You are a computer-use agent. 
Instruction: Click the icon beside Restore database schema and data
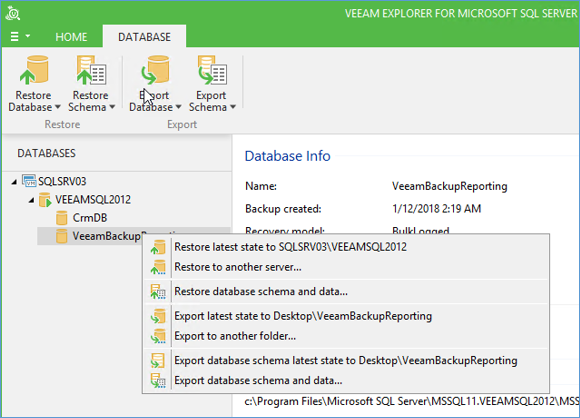click(158, 291)
